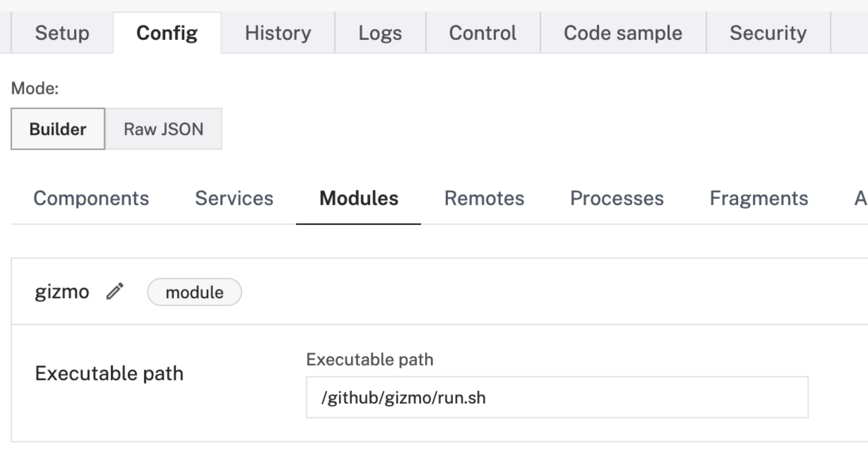Open the Services subtab
Viewport: 868px width, 455px height.
click(x=234, y=198)
